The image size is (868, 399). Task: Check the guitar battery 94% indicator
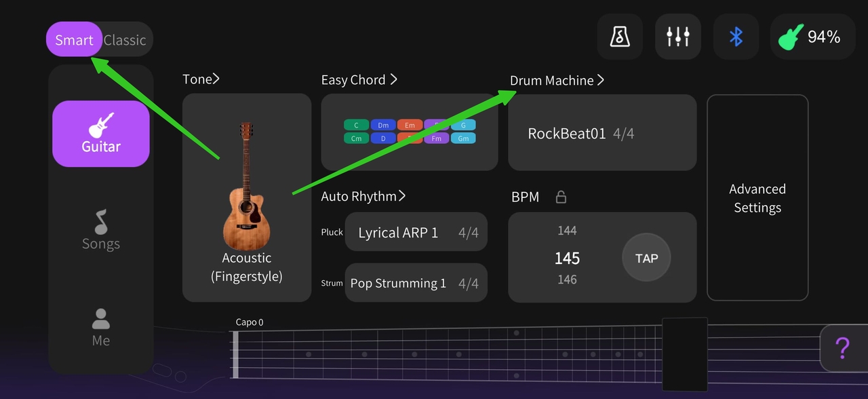(810, 37)
